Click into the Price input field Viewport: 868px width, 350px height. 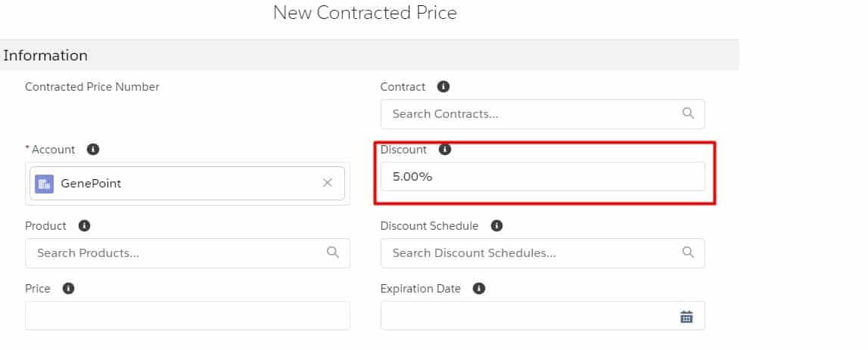tap(187, 316)
